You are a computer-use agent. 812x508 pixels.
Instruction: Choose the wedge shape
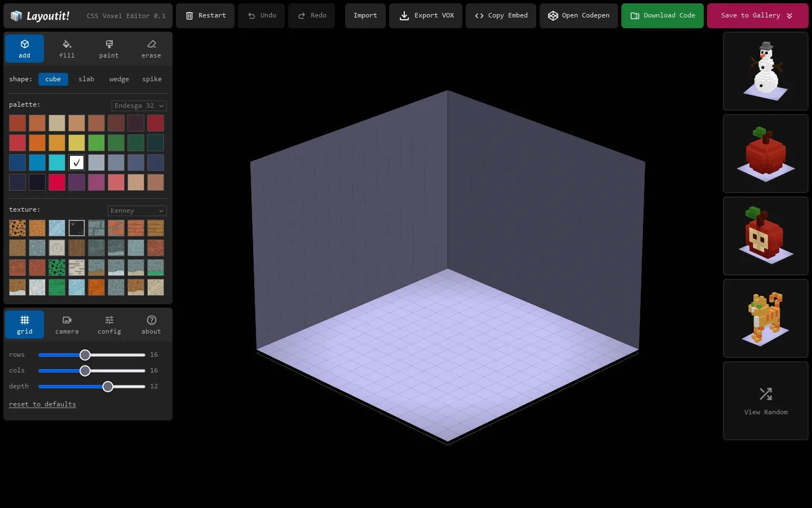tap(119, 79)
